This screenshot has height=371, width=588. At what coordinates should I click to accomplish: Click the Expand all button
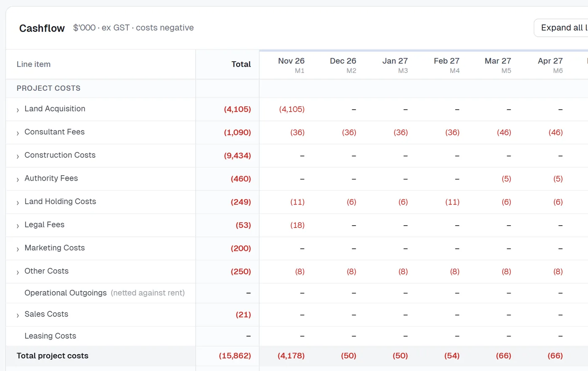pyautogui.click(x=561, y=28)
